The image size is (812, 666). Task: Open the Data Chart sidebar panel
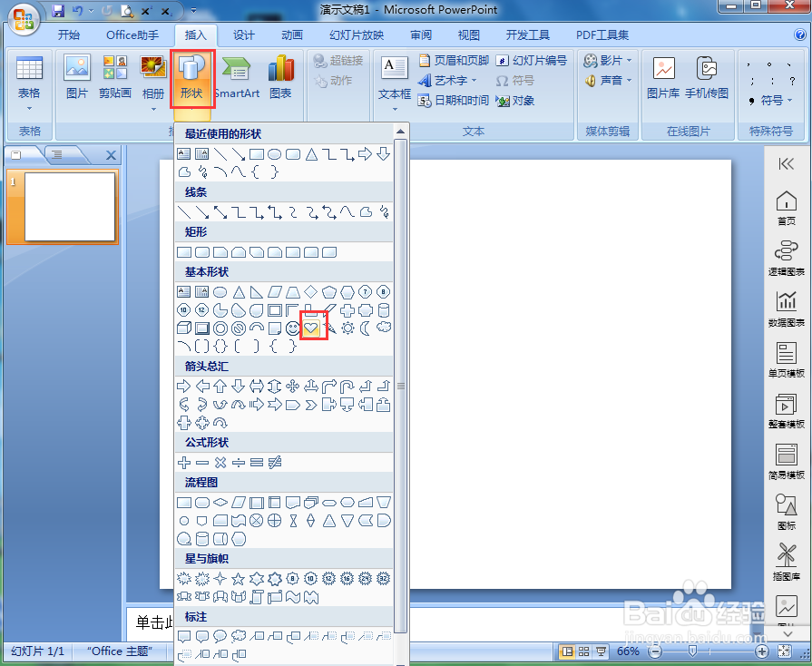[x=786, y=309]
